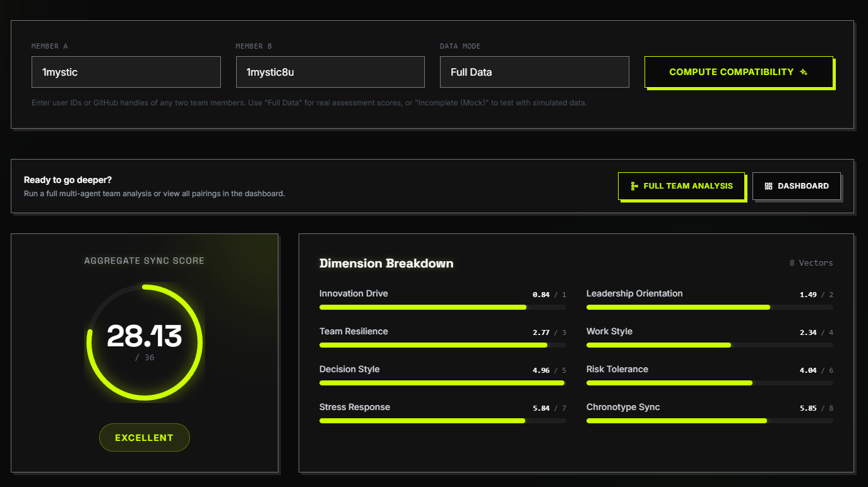This screenshot has height=487, width=868.
Task: Click the help text about entering user IDs
Action: click(x=309, y=102)
